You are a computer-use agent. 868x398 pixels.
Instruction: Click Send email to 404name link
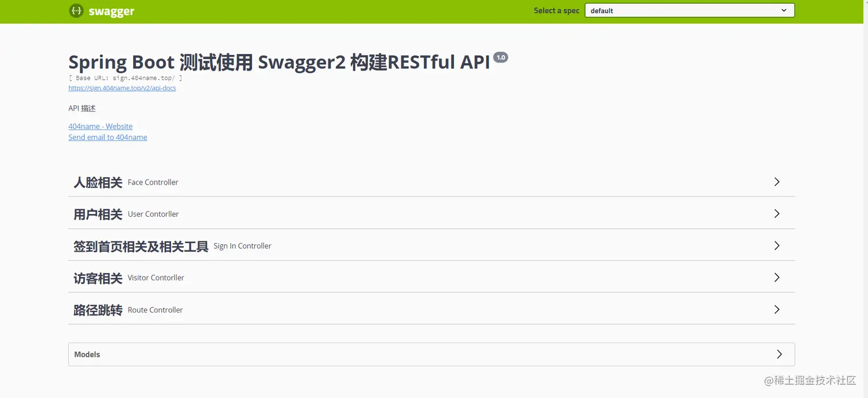pos(108,137)
